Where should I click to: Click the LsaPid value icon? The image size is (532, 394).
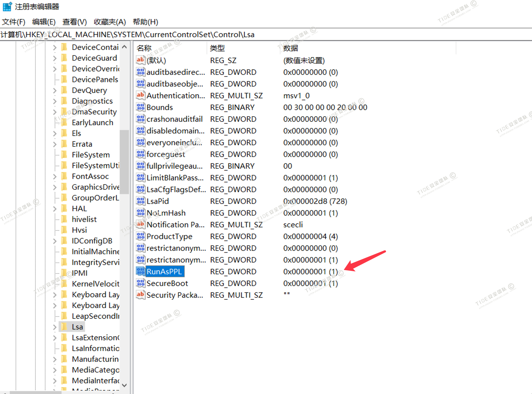click(x=141, y=201)
